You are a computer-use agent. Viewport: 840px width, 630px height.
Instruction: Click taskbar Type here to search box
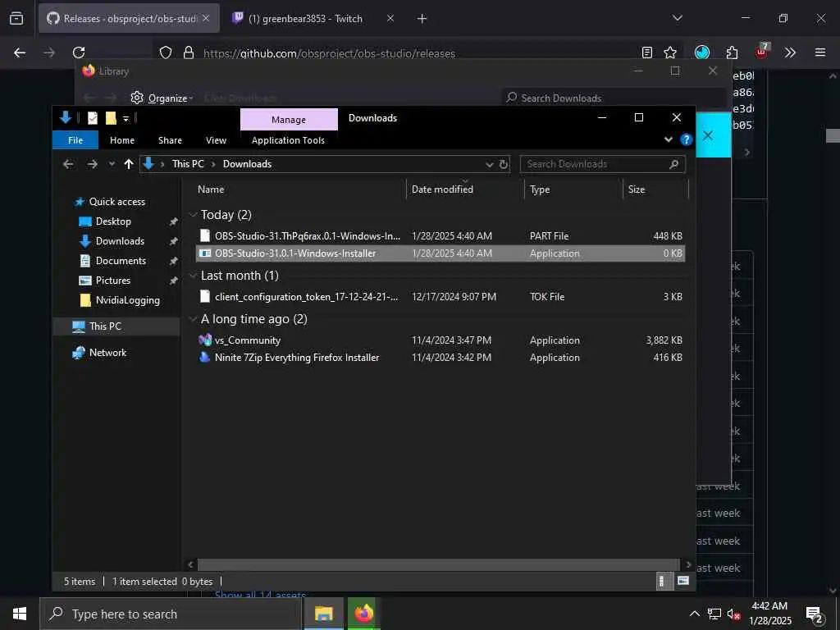point(171,614)
